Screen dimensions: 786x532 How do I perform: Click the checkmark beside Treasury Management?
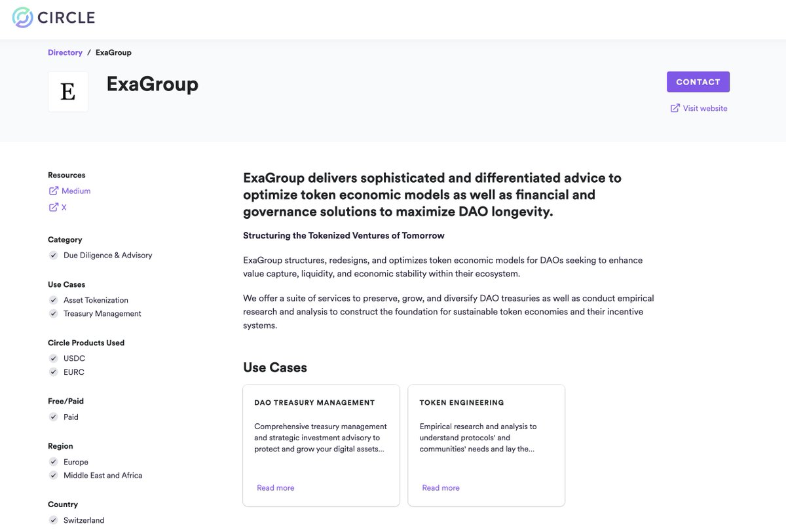[53, 314]
